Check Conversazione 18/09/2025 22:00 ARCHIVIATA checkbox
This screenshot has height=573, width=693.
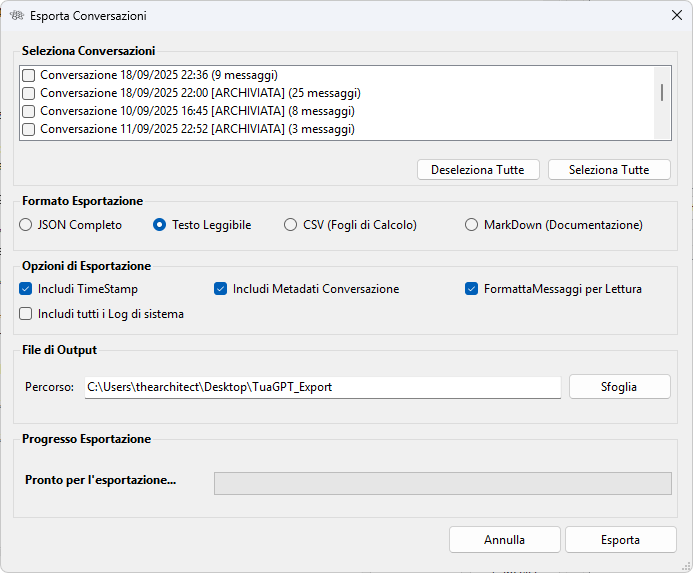coord(29,93)
